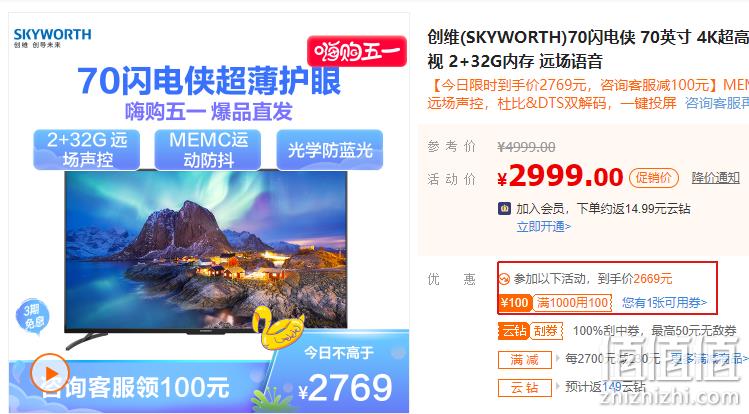The width and height of the screenshot is (749, 414).
Task: Click the 促销价 promotion price tag
Action: click(x=653, y=178)
